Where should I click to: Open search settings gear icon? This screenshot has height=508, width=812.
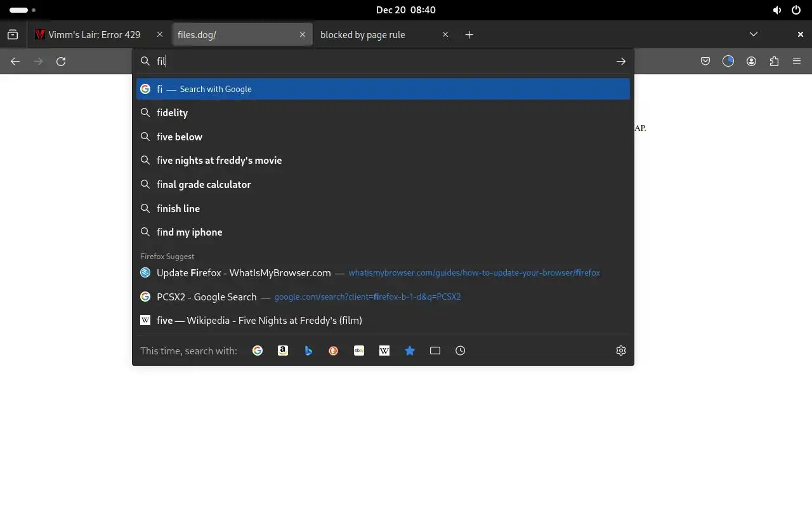click(x=621, y=351)
